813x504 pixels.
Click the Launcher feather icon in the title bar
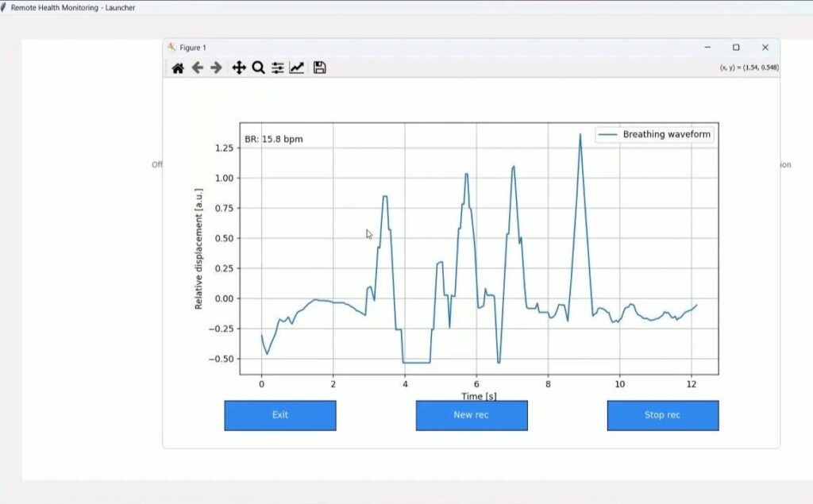4,7
